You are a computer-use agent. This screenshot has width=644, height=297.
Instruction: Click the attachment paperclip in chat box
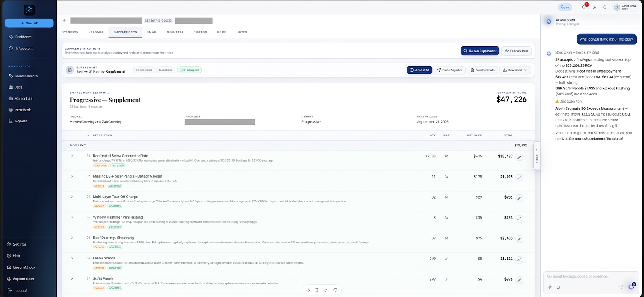[x=550, y=287]
